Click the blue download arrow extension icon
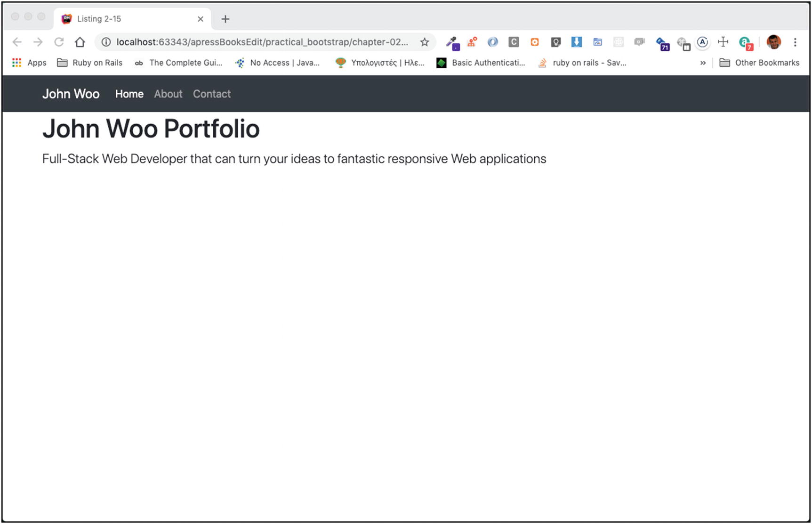Screen dimensions: 812x524 [576, 42]
